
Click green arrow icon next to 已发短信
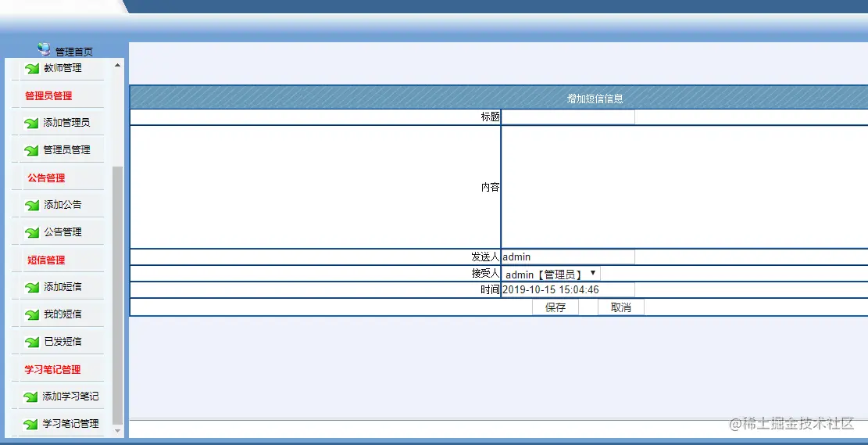click(32, 342)
